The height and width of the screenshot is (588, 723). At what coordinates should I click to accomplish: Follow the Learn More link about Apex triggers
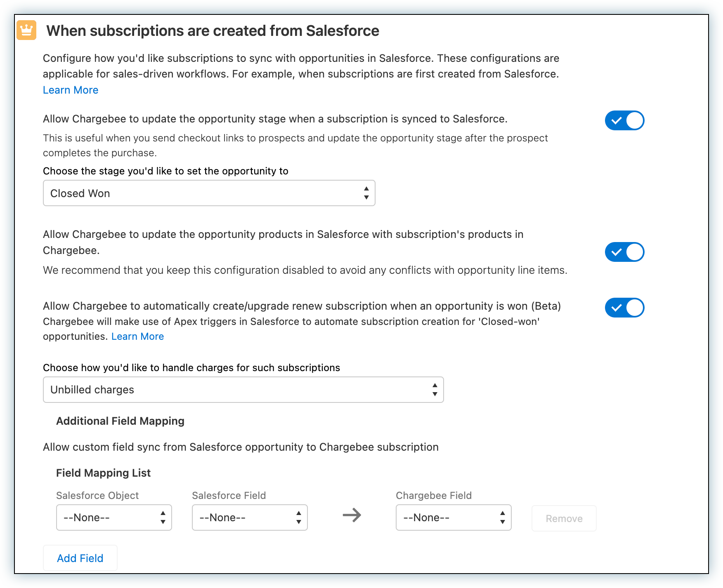[x=137, y=336]
